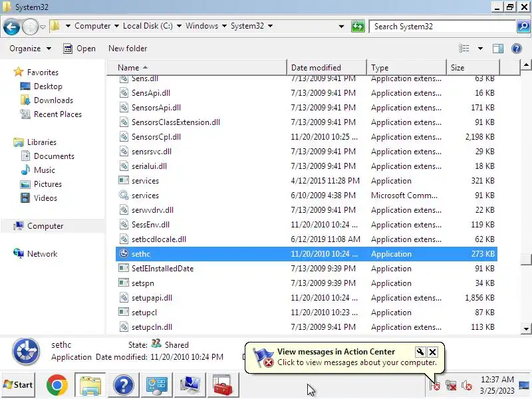Expand the recent pages dropdown arrow
Screen dimensions: 532x399
click(x=43, y=27)
